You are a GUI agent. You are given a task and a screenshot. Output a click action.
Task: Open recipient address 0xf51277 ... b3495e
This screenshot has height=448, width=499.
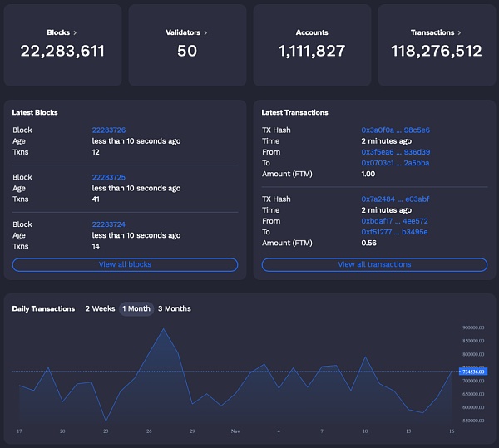[x=395, y=232]
